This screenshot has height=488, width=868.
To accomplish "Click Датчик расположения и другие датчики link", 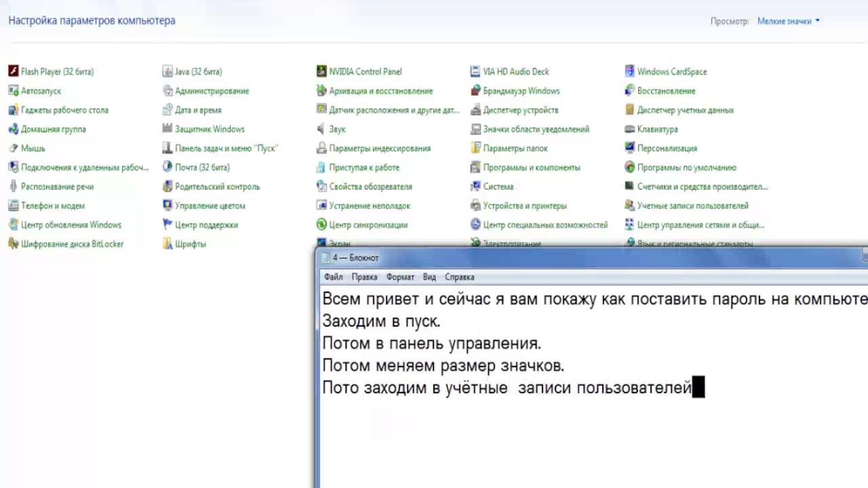I will point(395,110).
